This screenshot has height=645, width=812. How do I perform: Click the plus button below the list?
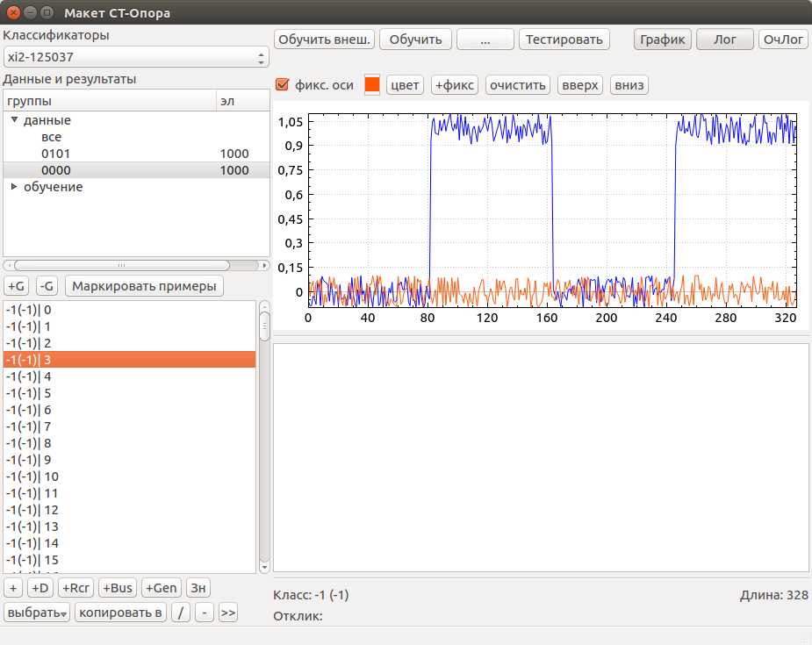13,588
